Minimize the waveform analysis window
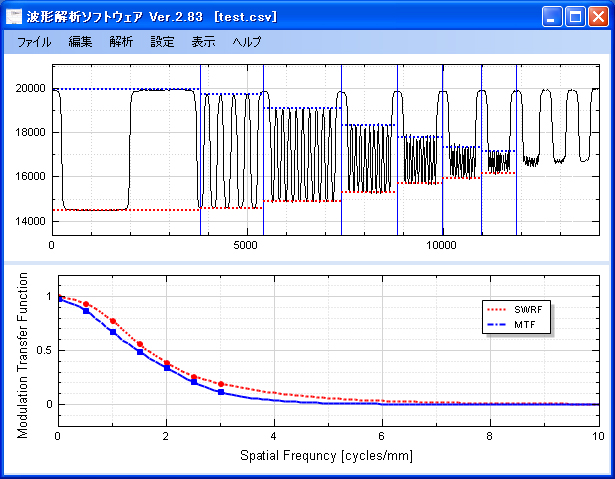615x479 pixels. coord(552,17)
